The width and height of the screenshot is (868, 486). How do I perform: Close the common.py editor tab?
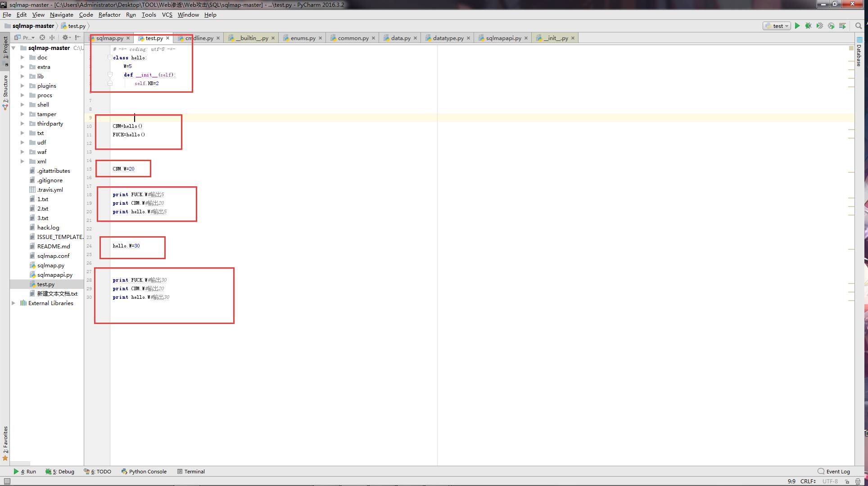[x=374, y=38]
